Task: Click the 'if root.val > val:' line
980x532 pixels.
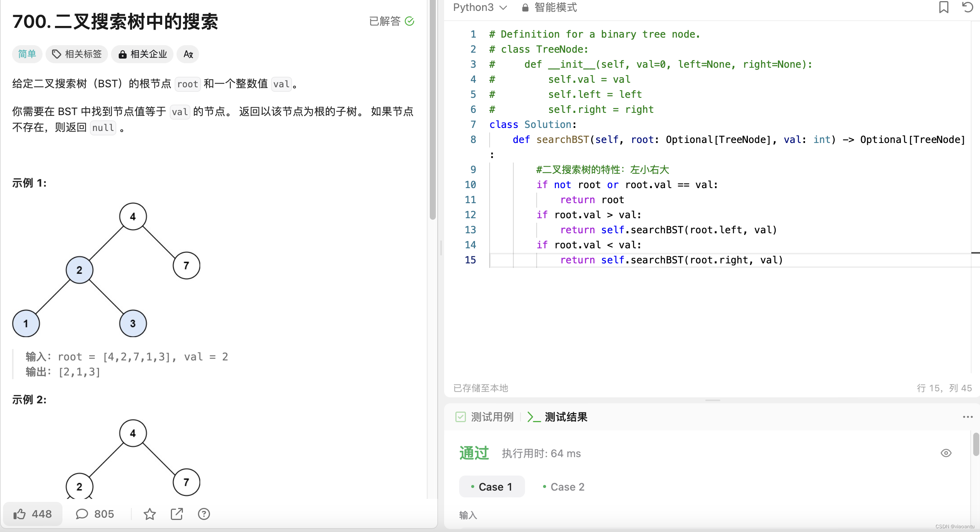Action: [589, 214]
